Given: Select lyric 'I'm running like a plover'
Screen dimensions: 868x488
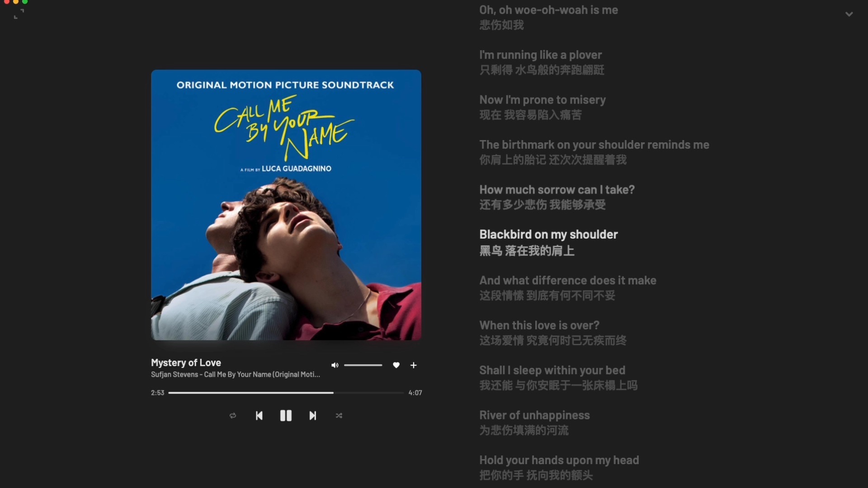Looking at the screenshot, I should click(x=540, y=55).
